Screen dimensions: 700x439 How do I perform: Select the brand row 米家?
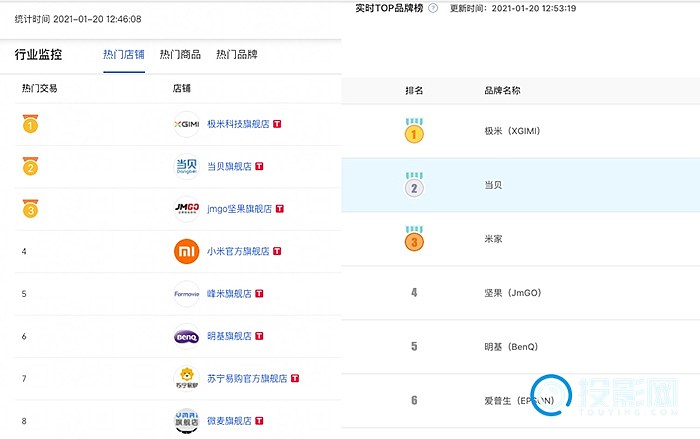pos(521,239)
